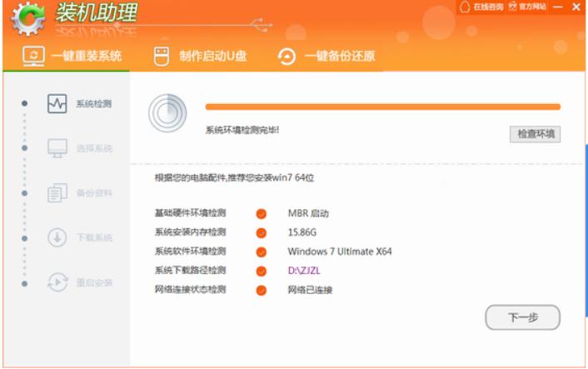Click the MBR 启动 value
Viewport: 588px width, 369px height.
pos(308,213)
